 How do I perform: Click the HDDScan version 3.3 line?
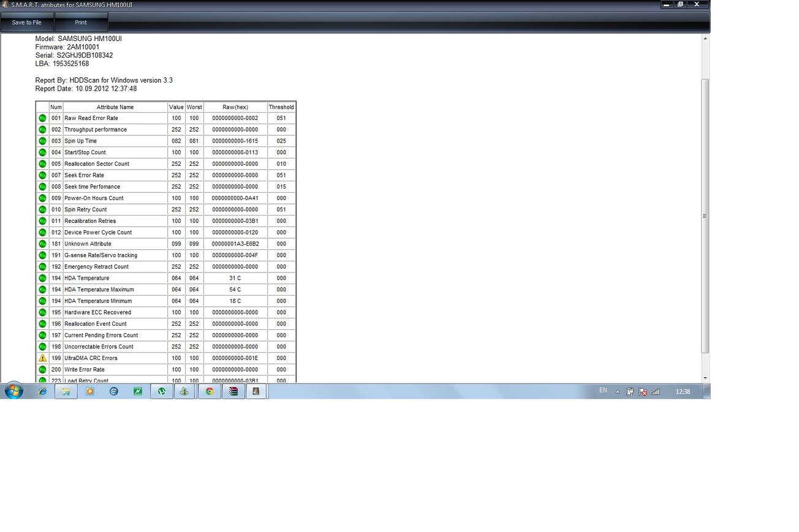tap(104, 80)
